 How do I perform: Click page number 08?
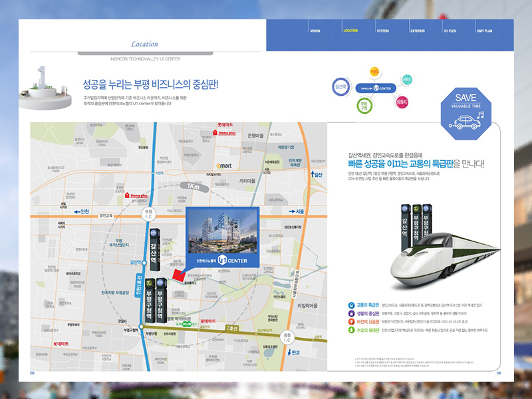tap(32, 373)
